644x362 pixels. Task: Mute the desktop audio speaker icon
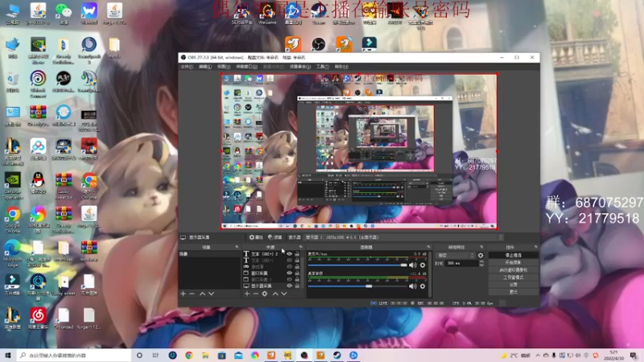[x=413, y=286]
